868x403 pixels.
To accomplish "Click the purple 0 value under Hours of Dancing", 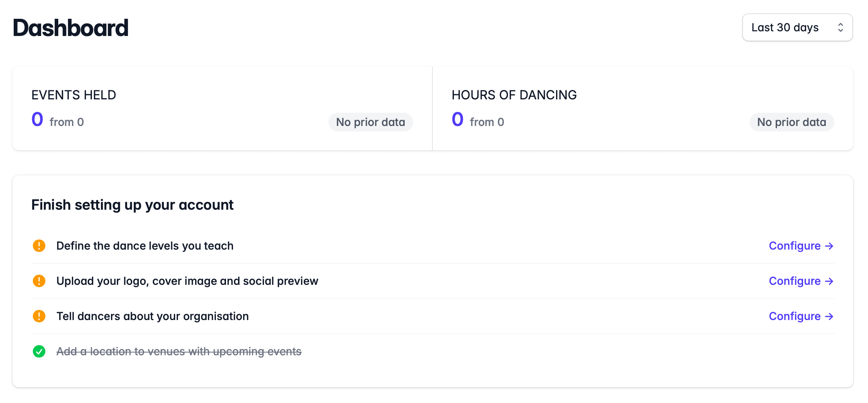I will (x=458, y=119).
